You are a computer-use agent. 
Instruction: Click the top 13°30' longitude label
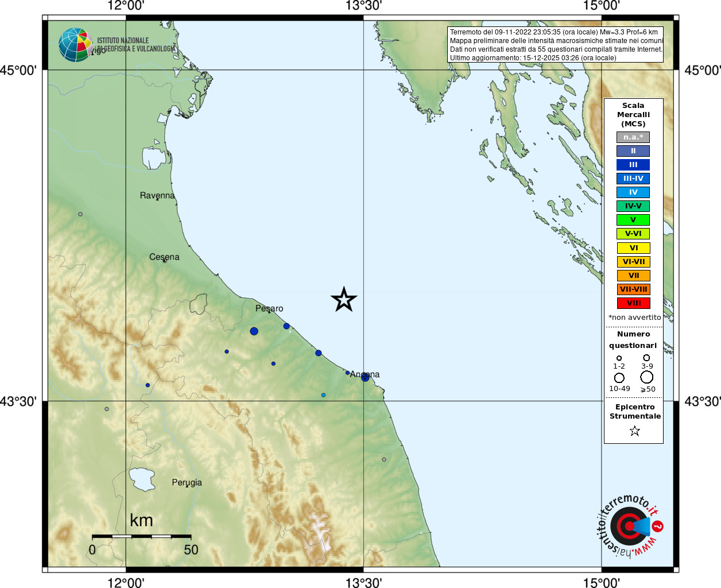coord(363,6)
